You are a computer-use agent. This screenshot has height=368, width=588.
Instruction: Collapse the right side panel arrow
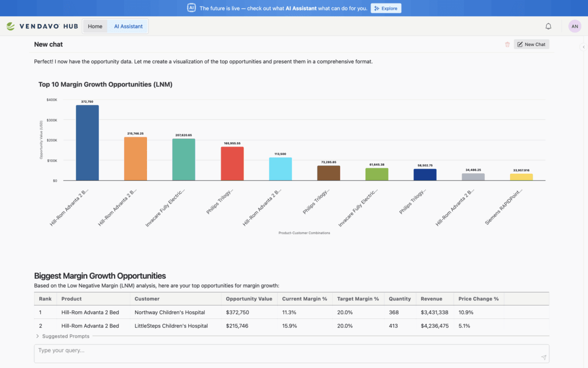click(x=583, y=47)
